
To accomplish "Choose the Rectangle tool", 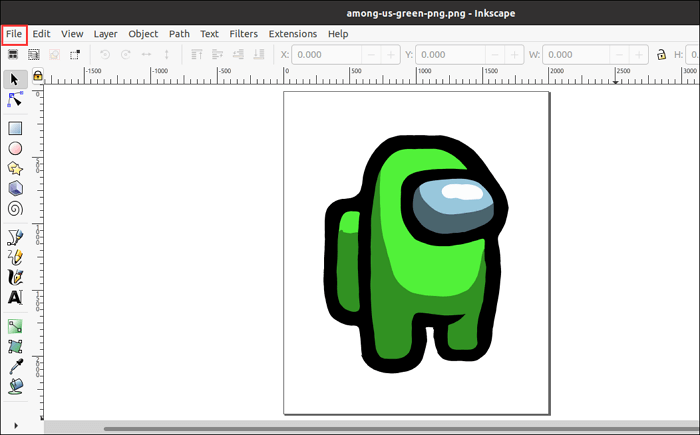I will pyautogui.click(x=15, y=128).
